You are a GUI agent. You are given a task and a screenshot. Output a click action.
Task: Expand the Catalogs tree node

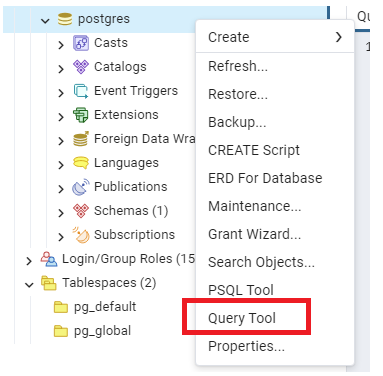(61, 69)
